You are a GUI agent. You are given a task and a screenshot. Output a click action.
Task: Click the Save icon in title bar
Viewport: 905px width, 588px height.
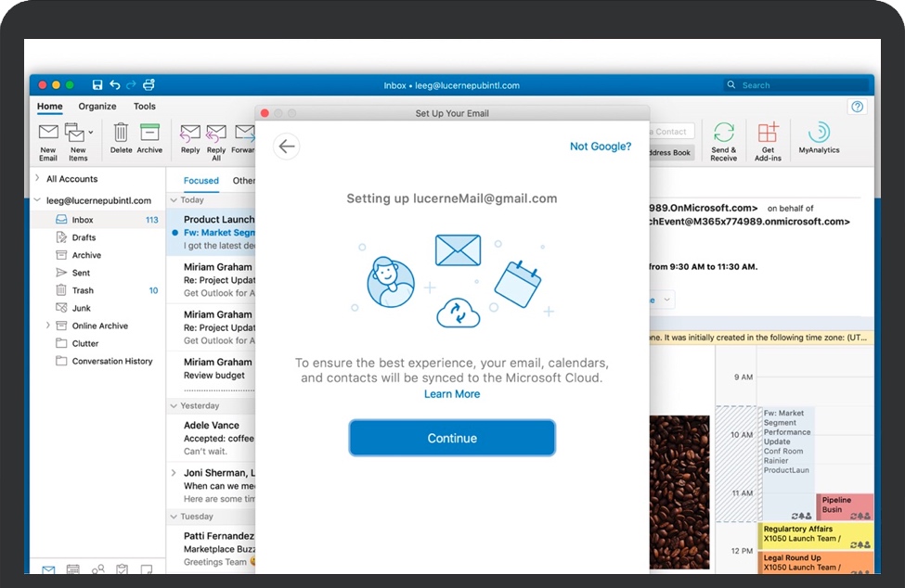(x=97, y=84)
